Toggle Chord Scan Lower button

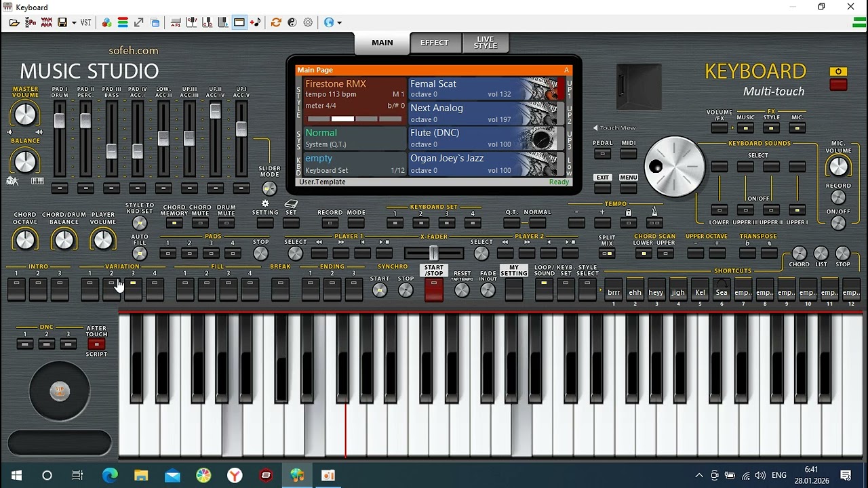[644, 253]
